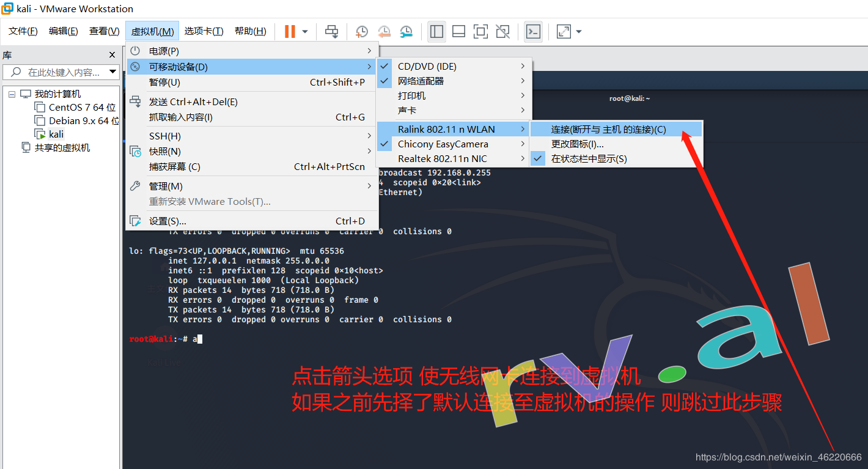Screen dimensions: 868x469
Task: Open the console view terminal icon
Action: [534, 31]
